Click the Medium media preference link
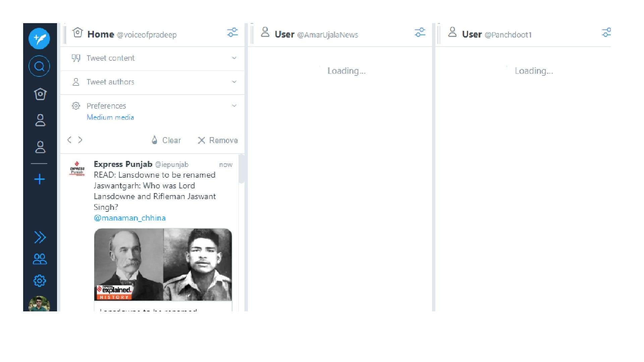The image size is (644, 362). [110, 117]
